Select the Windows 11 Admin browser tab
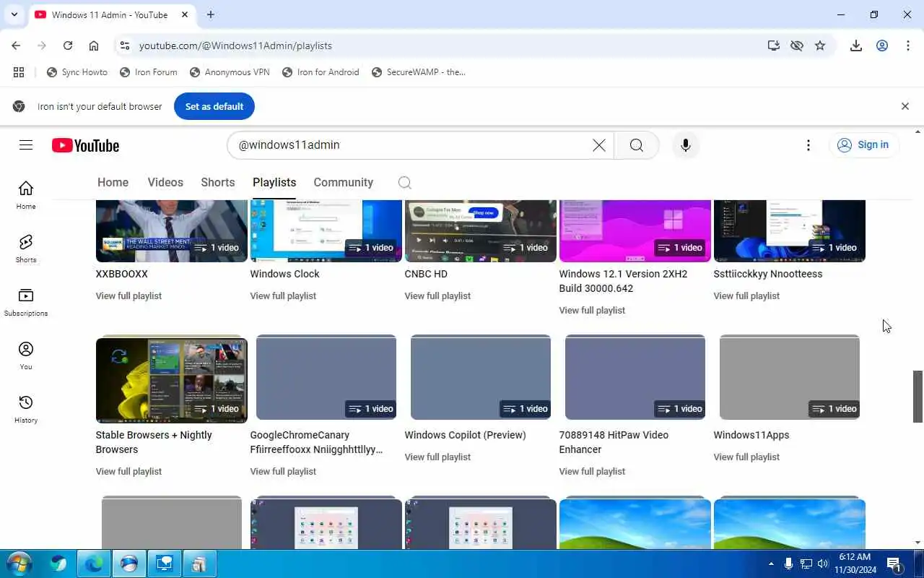Image resolution: width=924 pixels, height=578 pixels. [x=112, y=14]
